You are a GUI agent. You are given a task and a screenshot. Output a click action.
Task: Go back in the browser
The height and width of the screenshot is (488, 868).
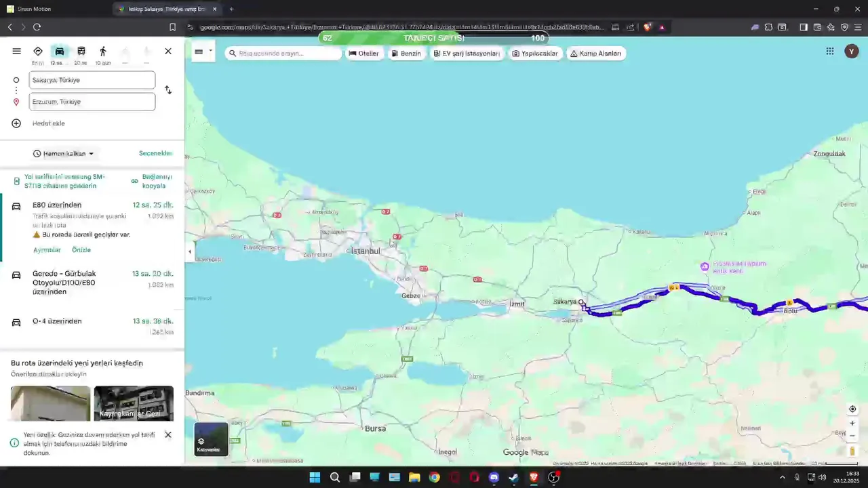coord(9,27)
